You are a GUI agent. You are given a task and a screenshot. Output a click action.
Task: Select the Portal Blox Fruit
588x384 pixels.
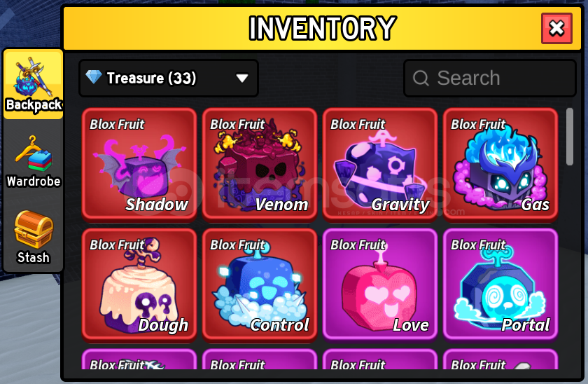point(500,284)
